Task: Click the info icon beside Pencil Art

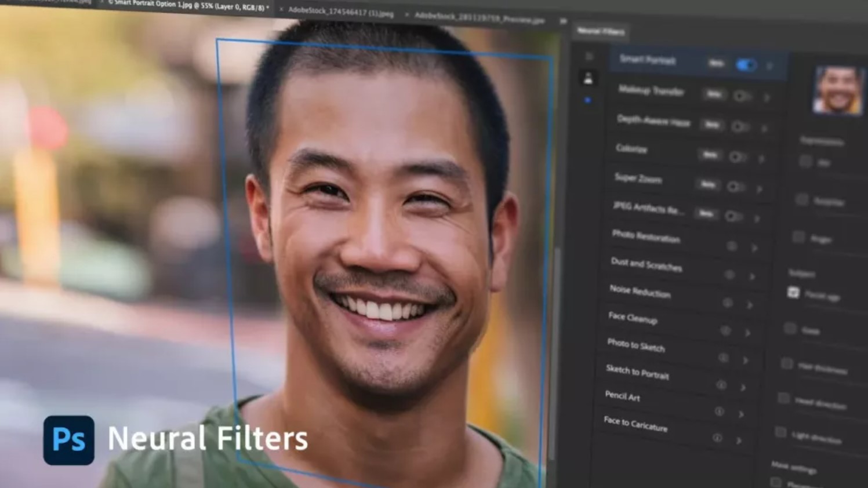Action: tap(719, 411)
